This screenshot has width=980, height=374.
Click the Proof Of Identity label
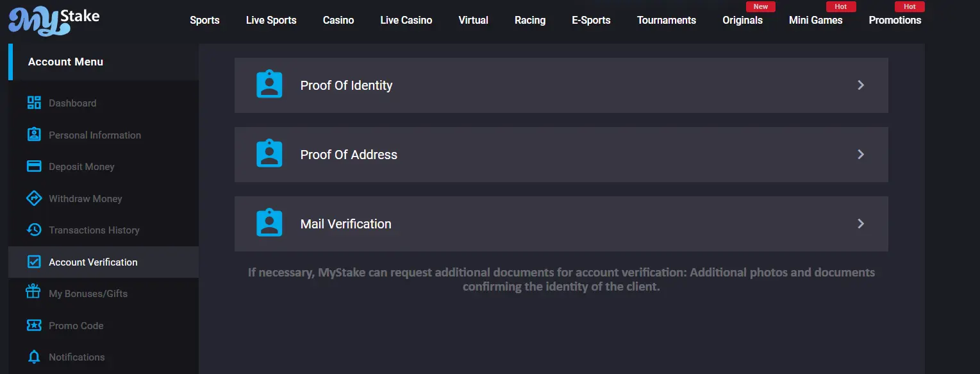[346, 85]
